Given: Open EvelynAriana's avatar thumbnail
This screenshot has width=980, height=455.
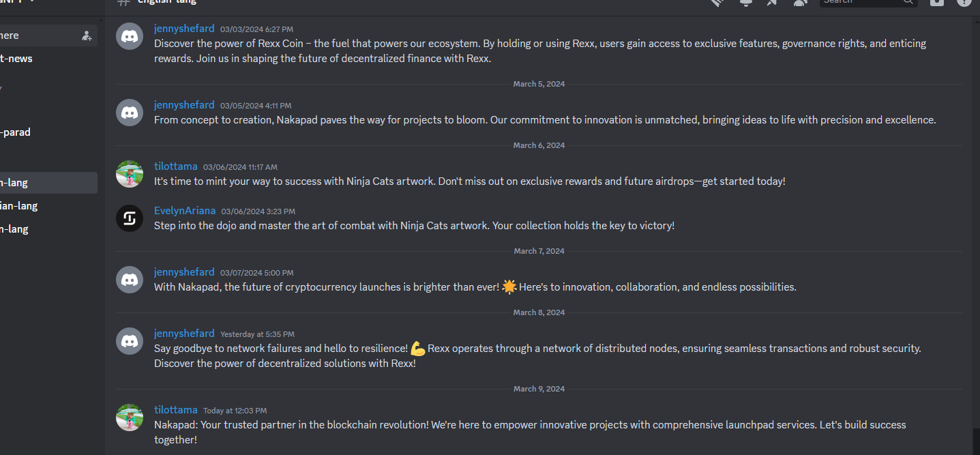Looking at the screenshot, I should click(x=130, y=218).
